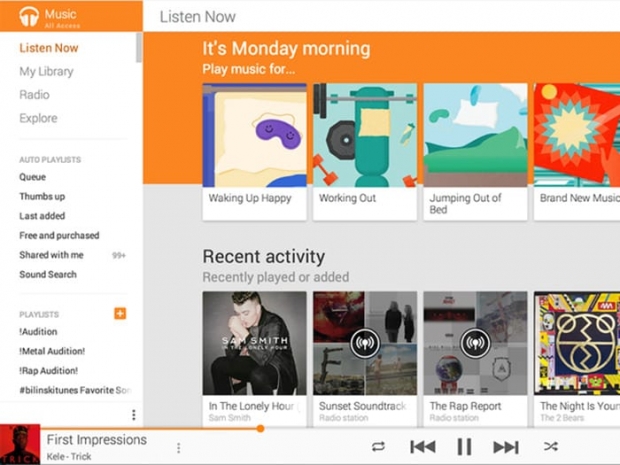Click the song progress bar handle
This screenshot has height=465, width=620.
pos(260,428)
